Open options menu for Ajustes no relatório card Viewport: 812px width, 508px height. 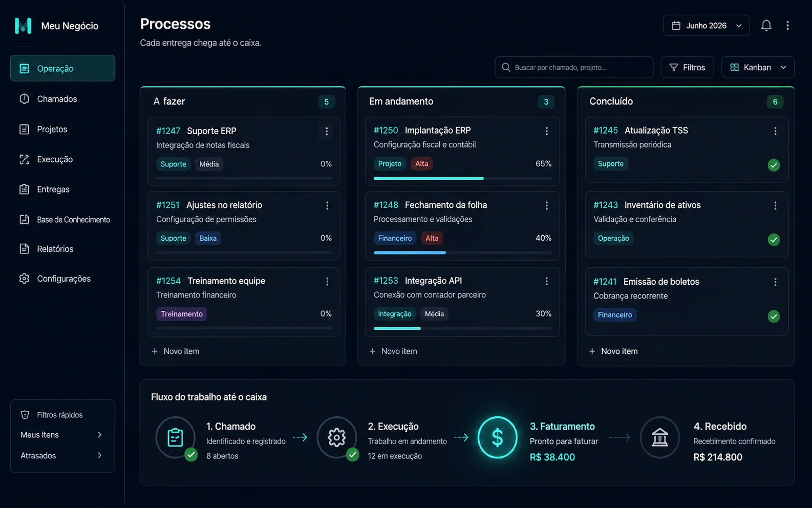327,205
